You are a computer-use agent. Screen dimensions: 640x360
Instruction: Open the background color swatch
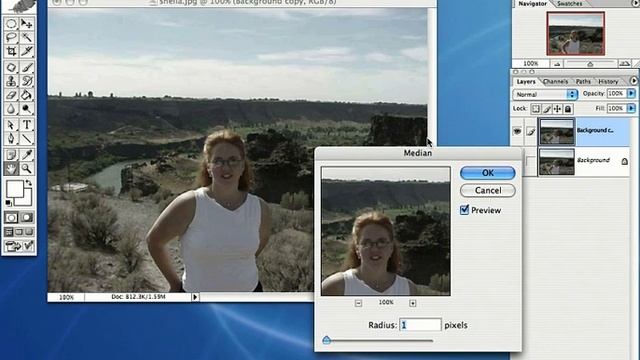[x=27, y=200]
